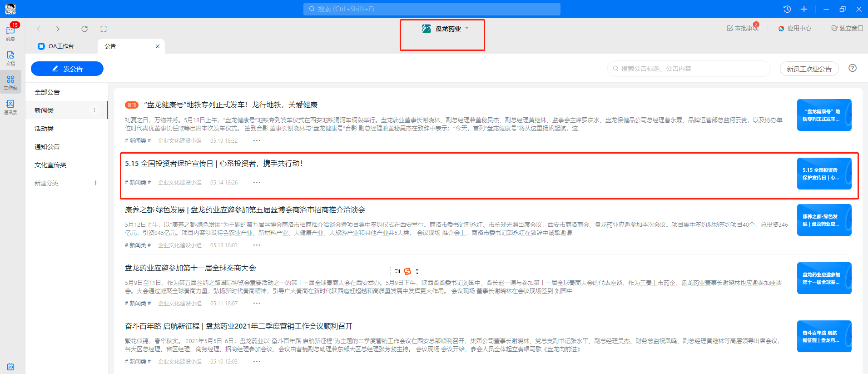Select 活动类 category in the sidebar
Viewport: 868px width, 374px height.
44,129
